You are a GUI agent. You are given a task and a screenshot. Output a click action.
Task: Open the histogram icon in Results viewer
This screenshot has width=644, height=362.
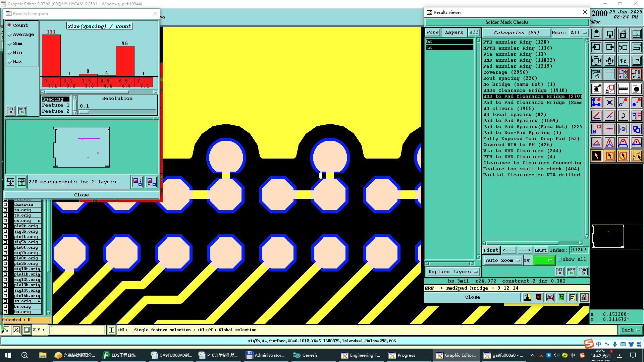(584, 297)
